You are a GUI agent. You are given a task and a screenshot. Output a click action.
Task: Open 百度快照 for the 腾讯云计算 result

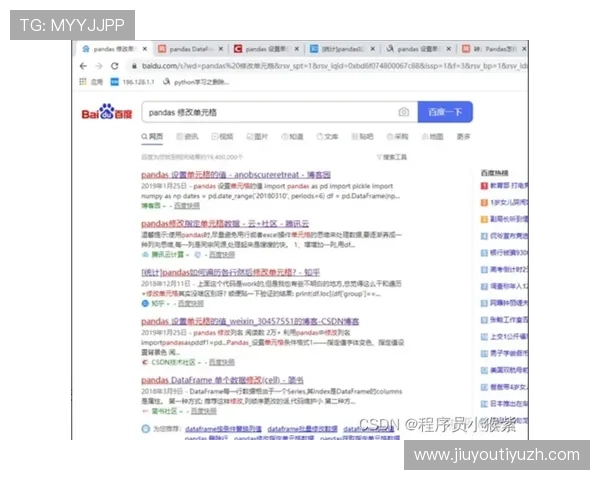coord(222,255)
